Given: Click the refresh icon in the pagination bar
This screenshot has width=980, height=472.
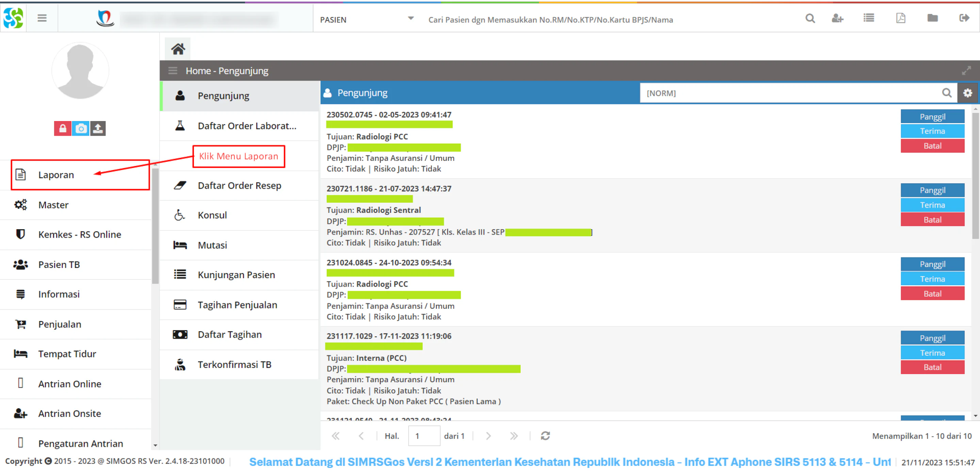Looking at the screenshot, I should click(x=545, y=436).
